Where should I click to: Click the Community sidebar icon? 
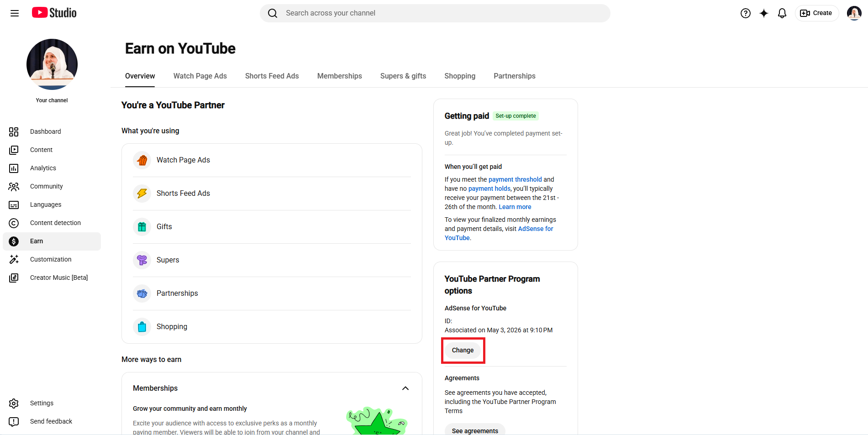14,186
